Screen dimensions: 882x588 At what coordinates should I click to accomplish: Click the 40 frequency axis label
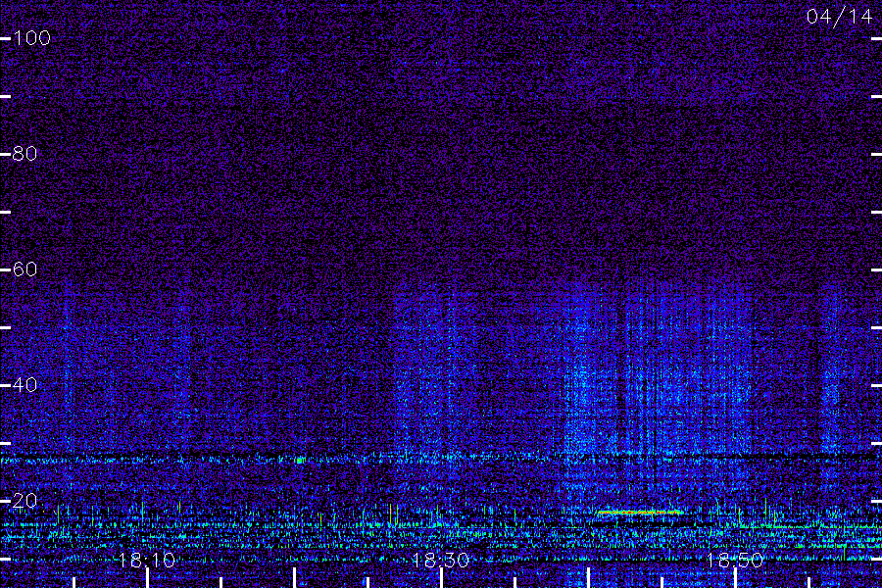coord(24,385)
